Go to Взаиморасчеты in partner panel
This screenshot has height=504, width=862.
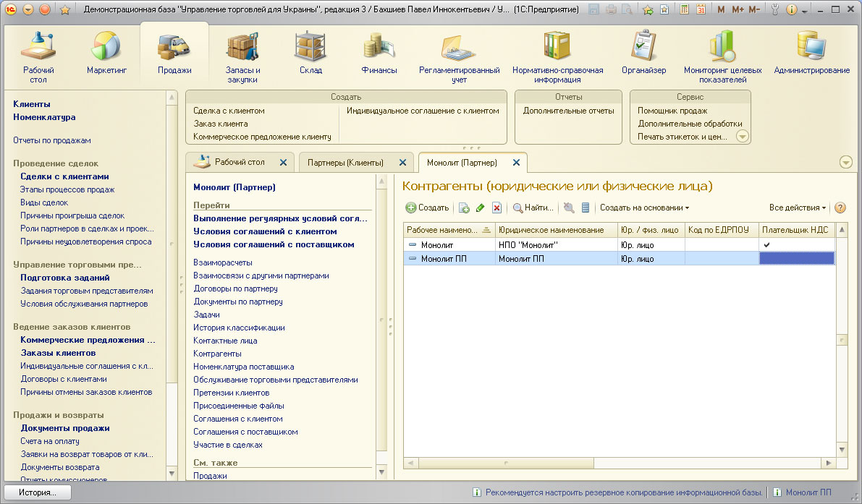tap(223, 262)
